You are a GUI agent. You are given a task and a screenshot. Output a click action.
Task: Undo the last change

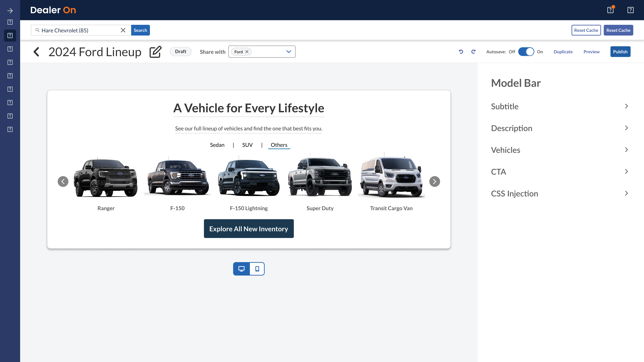[461, 52]
